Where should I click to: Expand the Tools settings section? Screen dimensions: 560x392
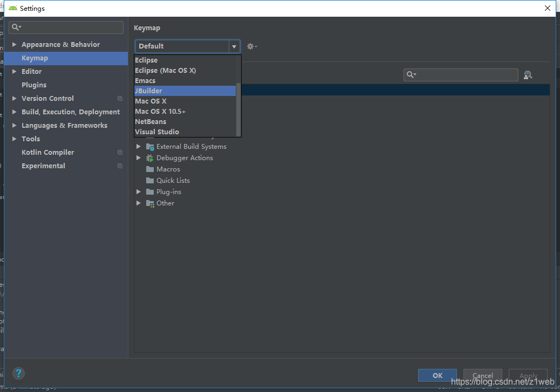(x=14, y=139)
